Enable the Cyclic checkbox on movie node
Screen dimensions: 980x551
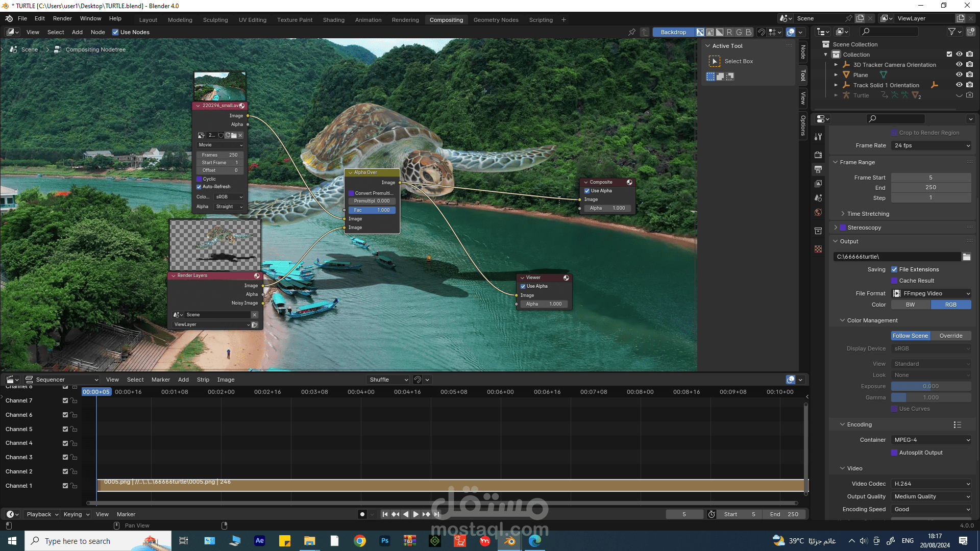199,179
